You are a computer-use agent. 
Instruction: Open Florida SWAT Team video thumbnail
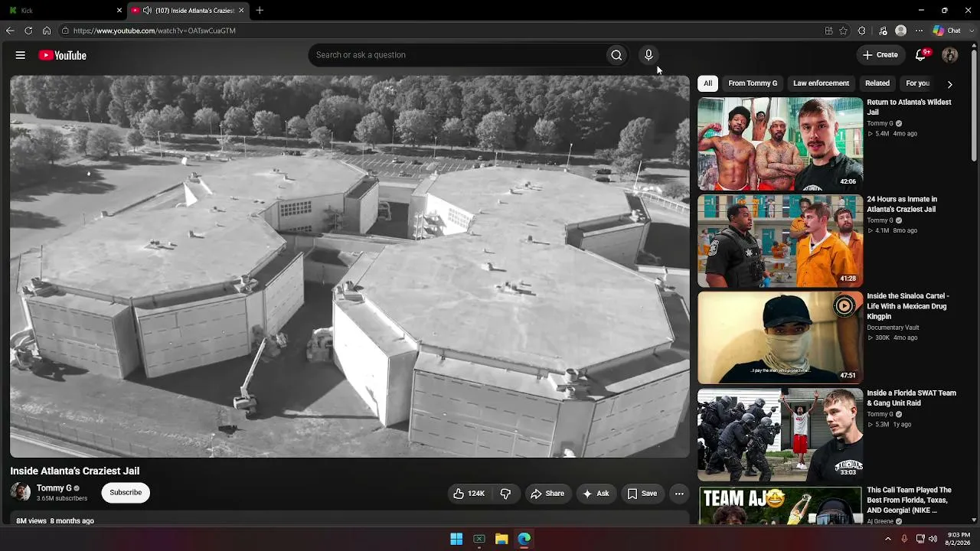tap(780, 435)
